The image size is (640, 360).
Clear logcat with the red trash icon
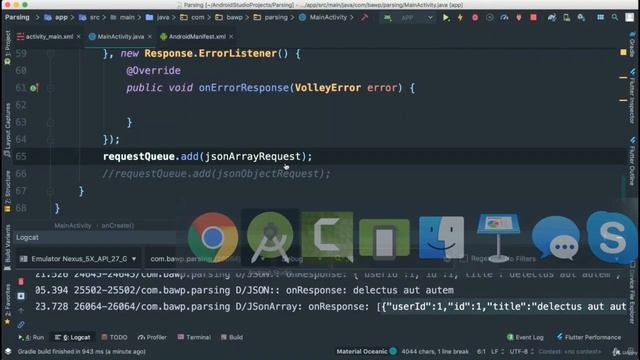tap(21, 282)
